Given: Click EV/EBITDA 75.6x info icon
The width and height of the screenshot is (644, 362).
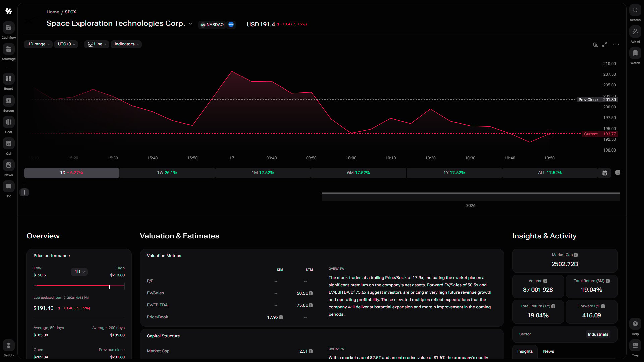Looking at the screenshot, I should point(311,305).
